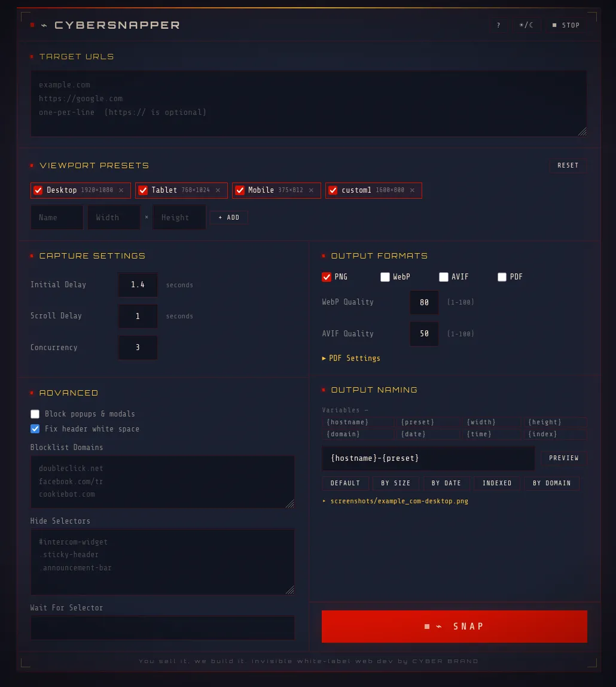Apply the INDEXED naming template
The image size is (616, 687).
pos(497,484)
